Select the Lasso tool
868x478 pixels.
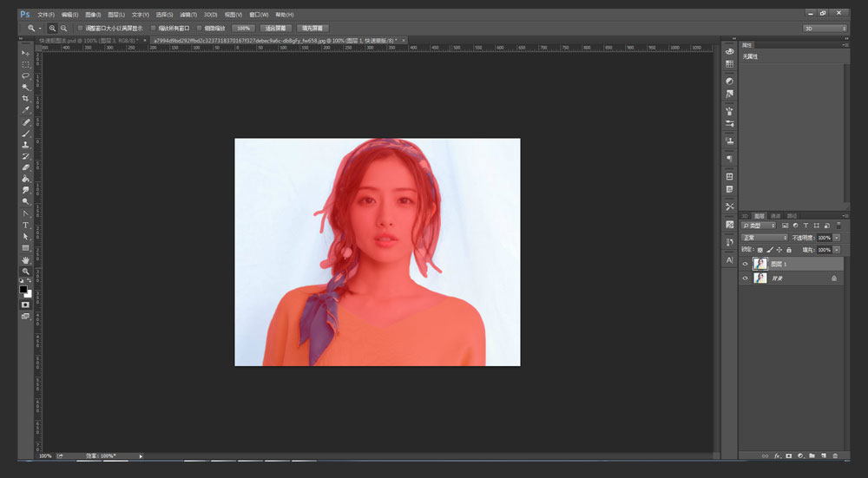pyautogui.click(x=25, y=76)
